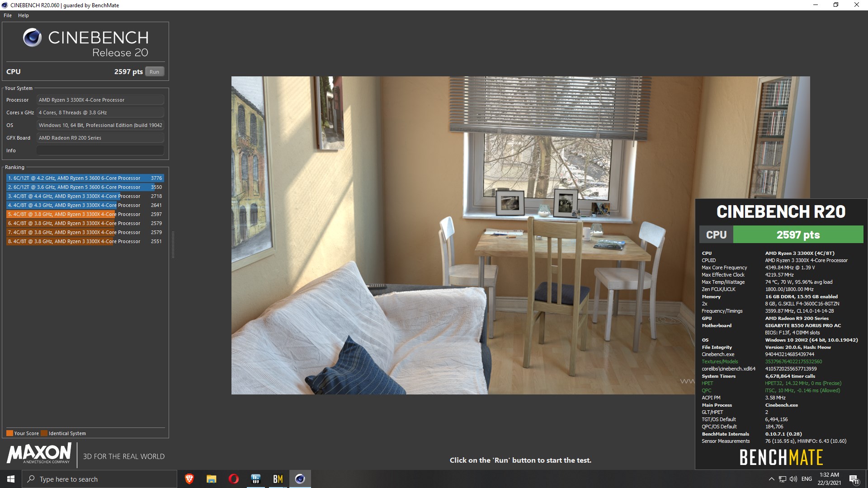This screenshot has width=868, height=488.
Task: Click the MAXON logo
Action: tap(39, 453)
